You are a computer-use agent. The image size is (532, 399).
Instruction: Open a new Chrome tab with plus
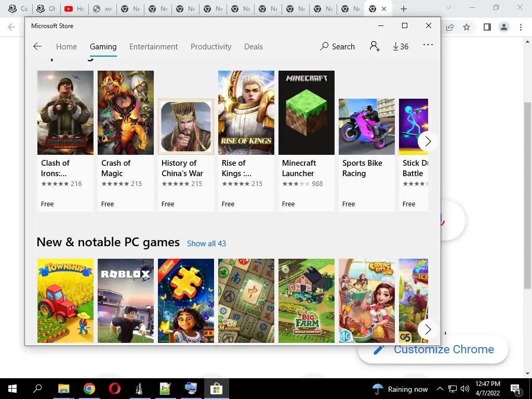tap(403, 9)
